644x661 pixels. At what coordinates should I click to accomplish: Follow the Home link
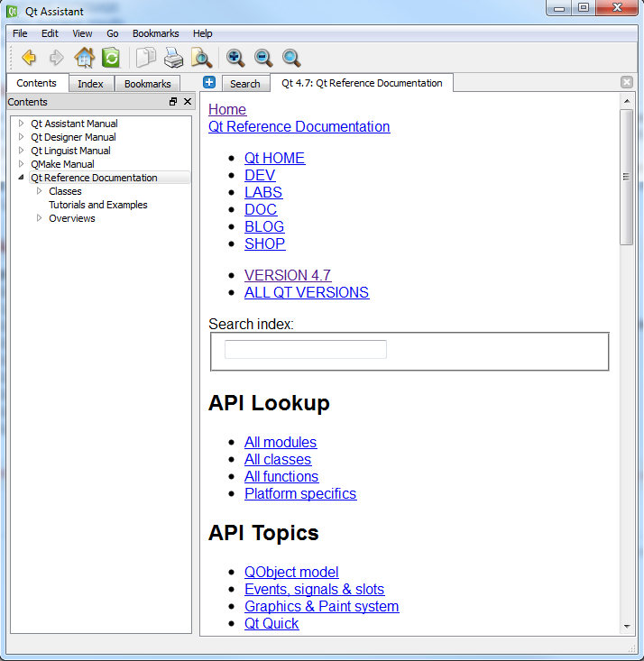coord(227,110)
